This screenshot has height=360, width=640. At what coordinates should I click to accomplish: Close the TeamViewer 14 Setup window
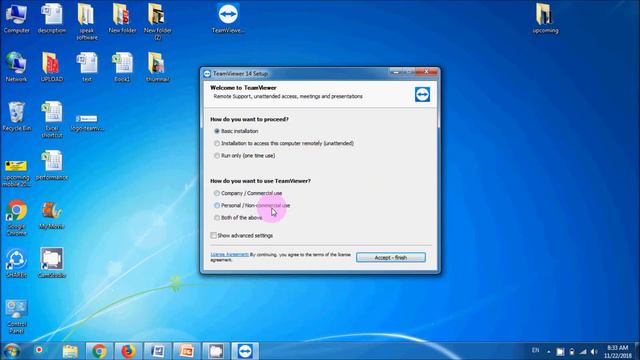click(x=427, y=72)
